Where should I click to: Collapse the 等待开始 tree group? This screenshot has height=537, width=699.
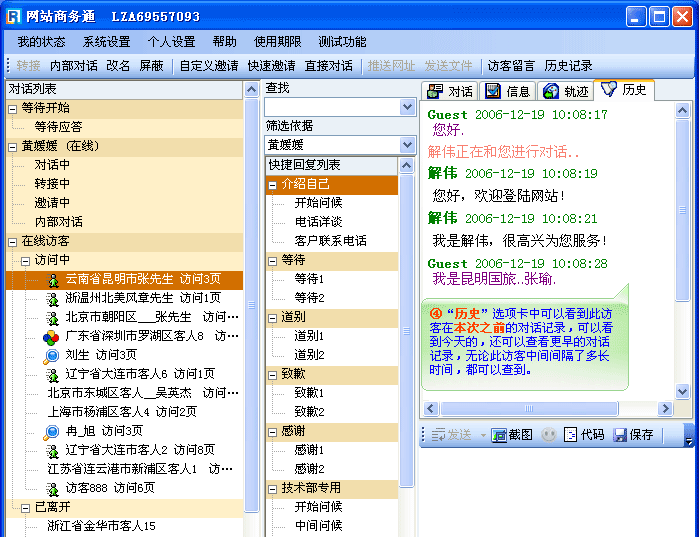click(13, 108)
